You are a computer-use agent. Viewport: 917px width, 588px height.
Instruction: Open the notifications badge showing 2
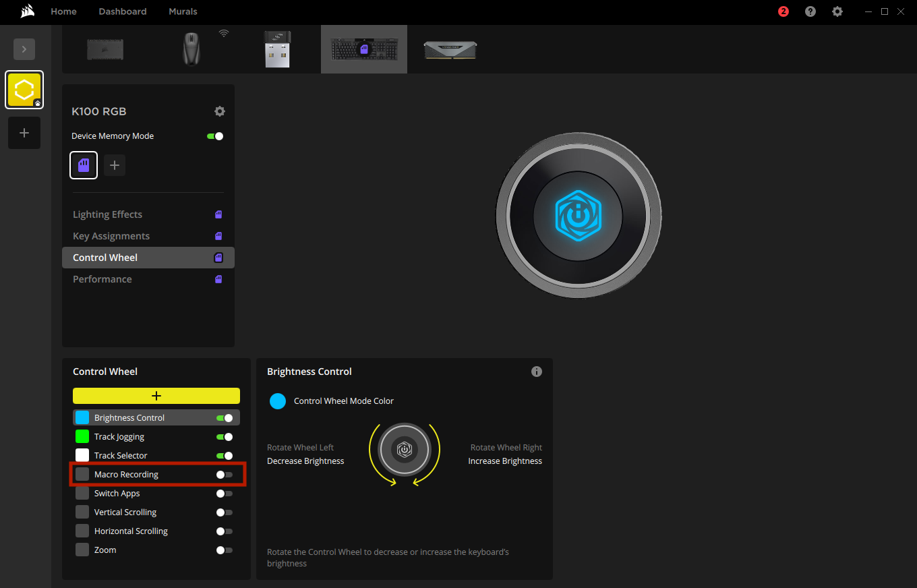pos(783,11)
